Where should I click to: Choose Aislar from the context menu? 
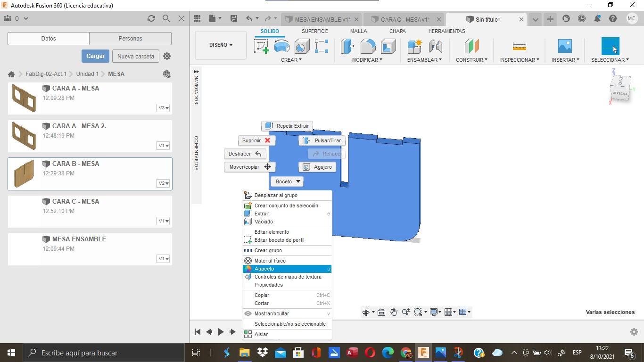coord(287,334)
